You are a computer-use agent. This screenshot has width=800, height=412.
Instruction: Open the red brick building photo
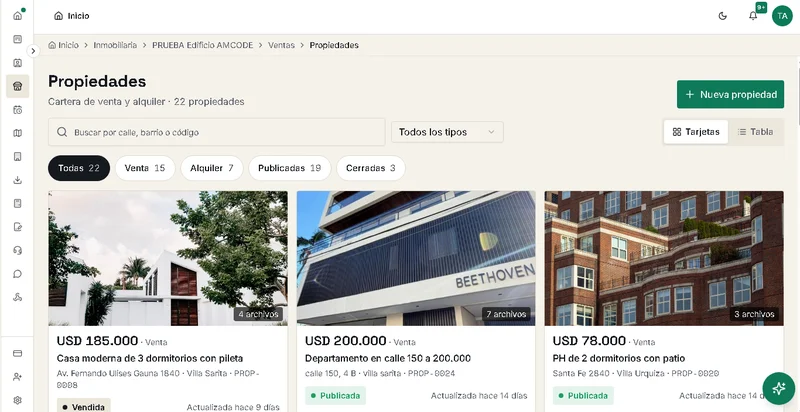[x=664, y=258]
